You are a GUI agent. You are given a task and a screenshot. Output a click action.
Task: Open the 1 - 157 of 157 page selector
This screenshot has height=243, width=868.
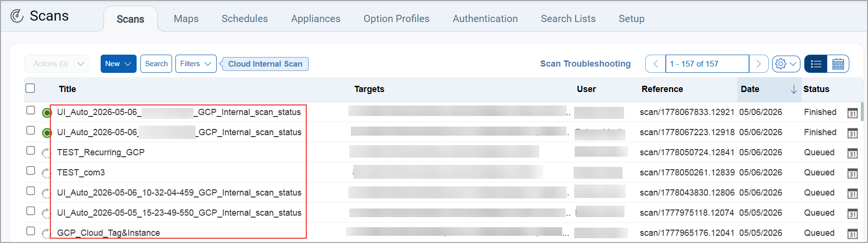707,64
